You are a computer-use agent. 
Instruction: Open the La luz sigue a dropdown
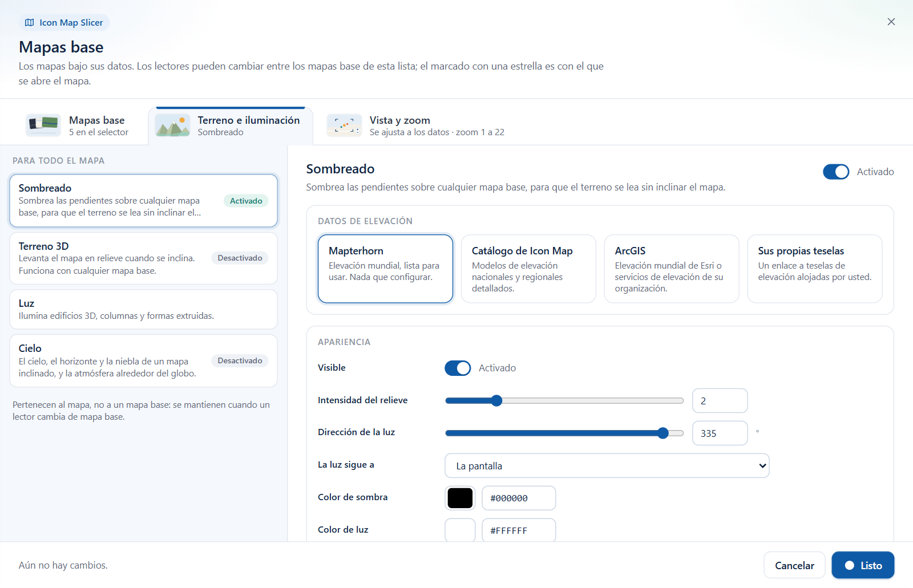tap(607, 466)
